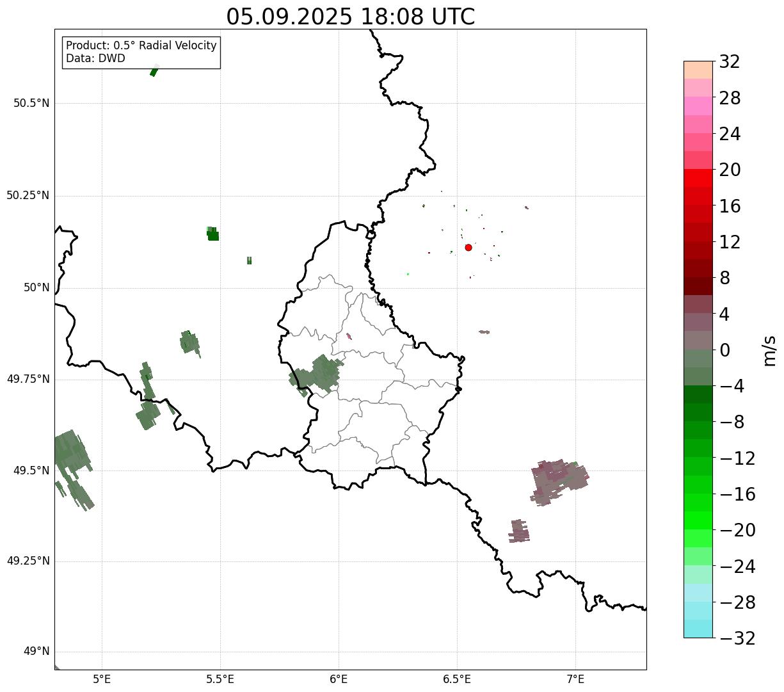Click the 6°E longitude label
The height and width of the screenshot is (692, 784).
click(x=339, y=679)
